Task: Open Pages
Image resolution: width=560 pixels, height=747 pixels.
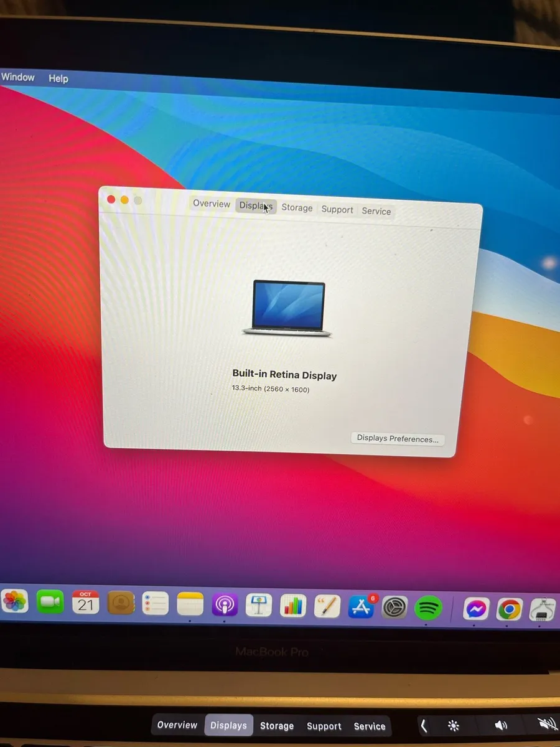Action: tap(326, 605)
